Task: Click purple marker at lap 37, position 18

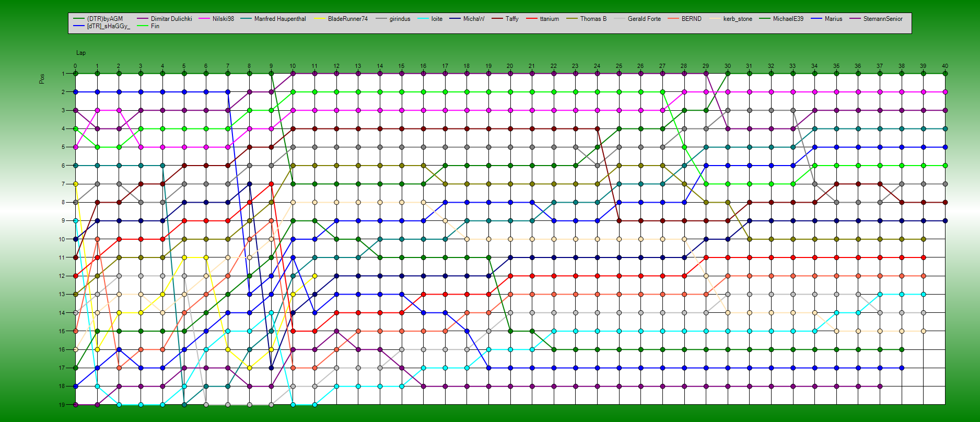Action: pos(880,386)
